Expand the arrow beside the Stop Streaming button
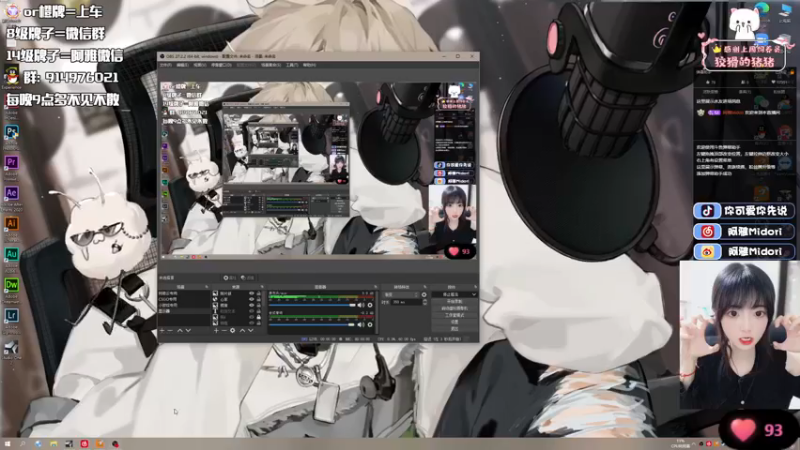 [x=474, y=294]
